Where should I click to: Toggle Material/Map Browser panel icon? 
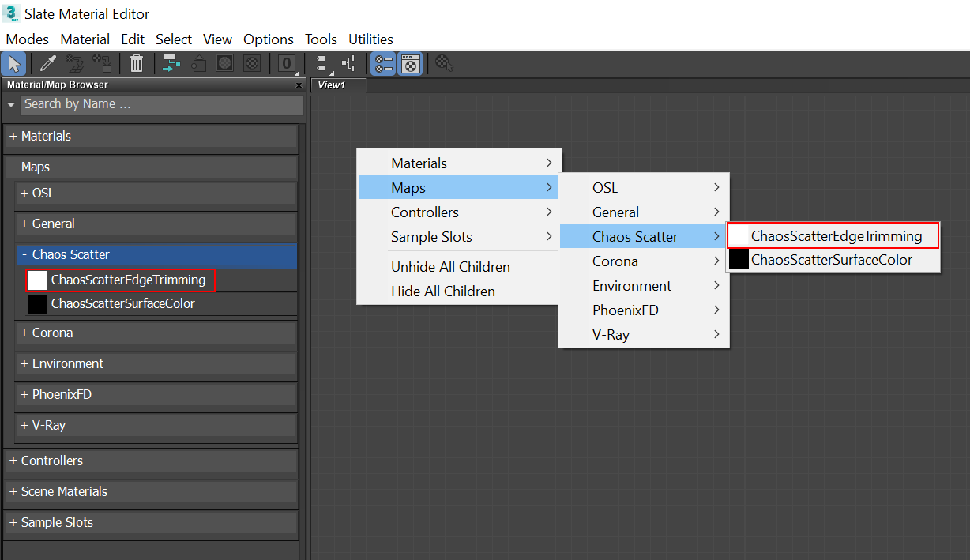click(383, 64)
